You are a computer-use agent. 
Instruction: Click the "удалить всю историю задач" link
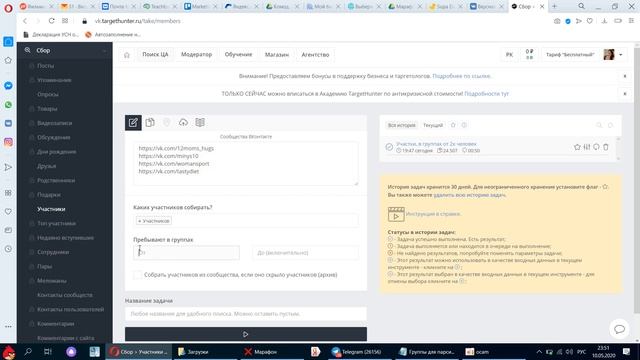(x=469, y=195)
